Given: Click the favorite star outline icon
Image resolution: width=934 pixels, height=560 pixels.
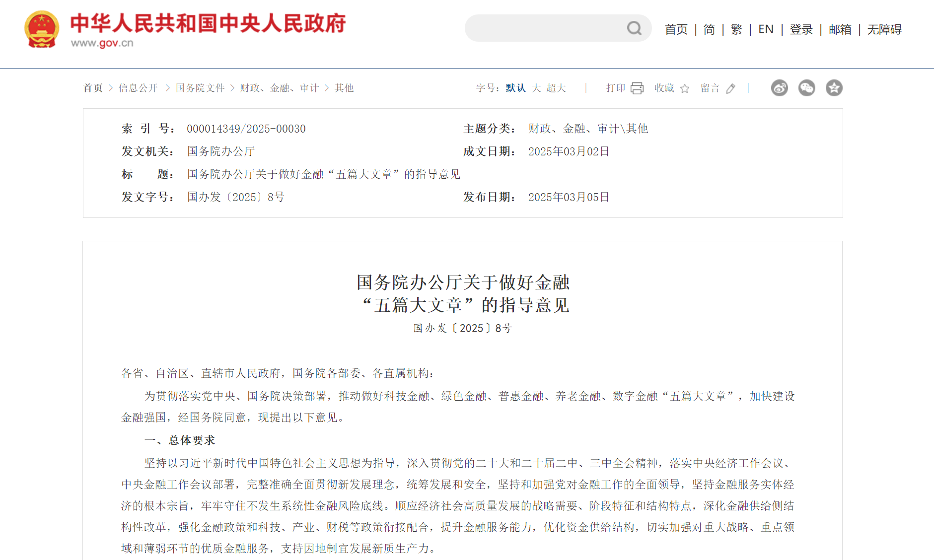Looking at the screenshot, I should click(x=685, y=88).
